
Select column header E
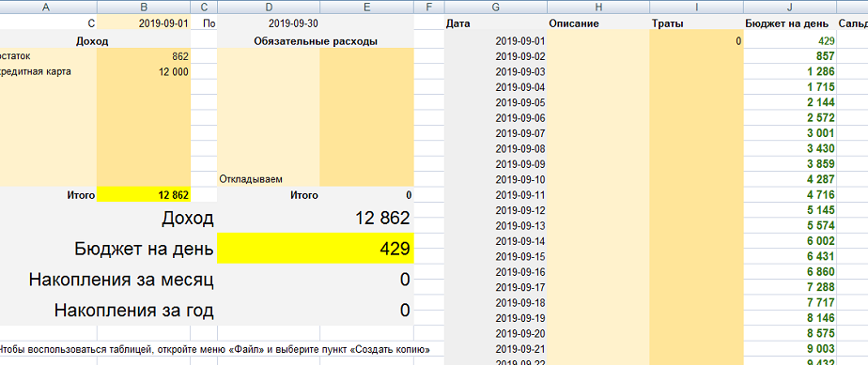click(x=367, y=8)
